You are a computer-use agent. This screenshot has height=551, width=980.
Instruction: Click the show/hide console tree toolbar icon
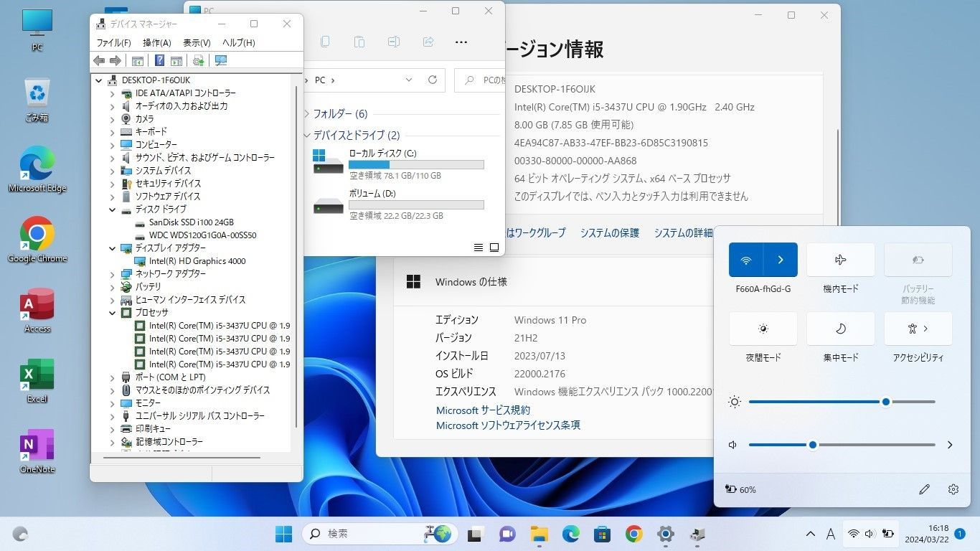[x=138, y=61]
